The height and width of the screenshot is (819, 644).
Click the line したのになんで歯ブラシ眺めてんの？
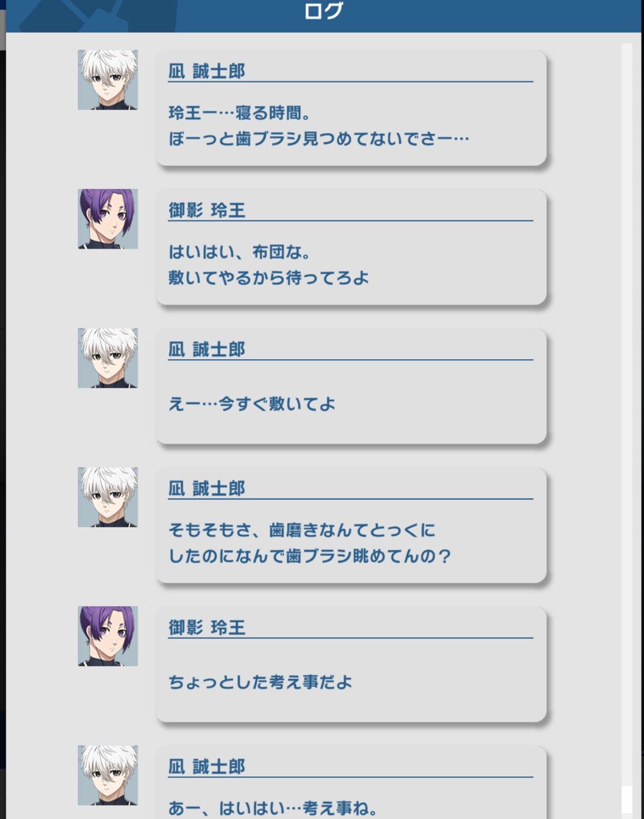(x=310, y=556)
